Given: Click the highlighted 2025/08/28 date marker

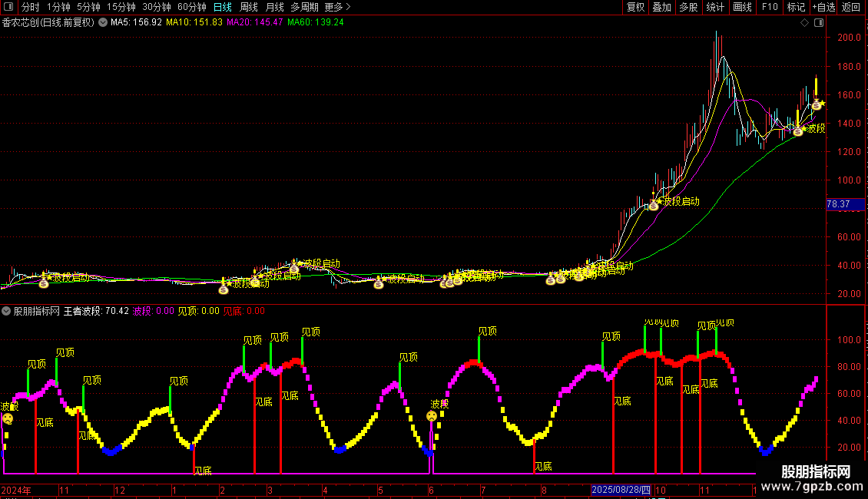Looking at the screenshot, I should (621, 490).
